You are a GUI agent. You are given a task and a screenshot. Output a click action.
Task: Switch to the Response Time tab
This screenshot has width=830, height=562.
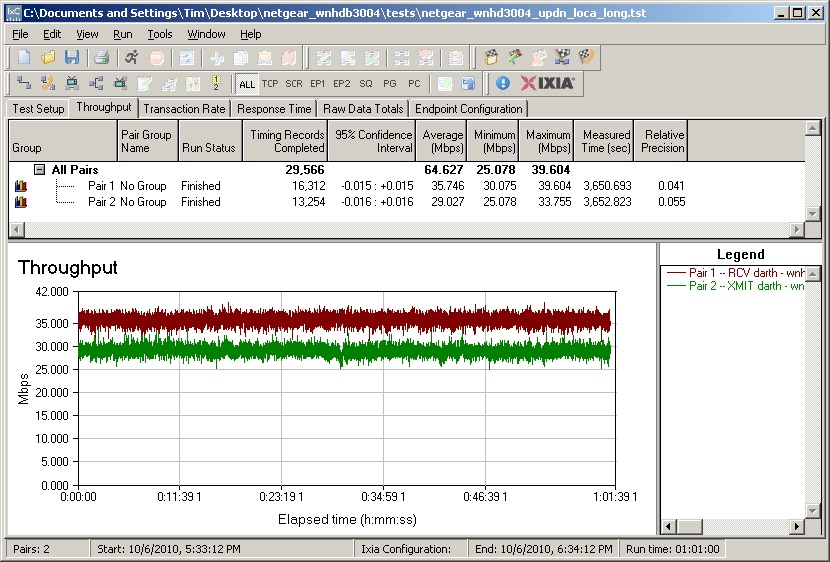pos(274,109)
